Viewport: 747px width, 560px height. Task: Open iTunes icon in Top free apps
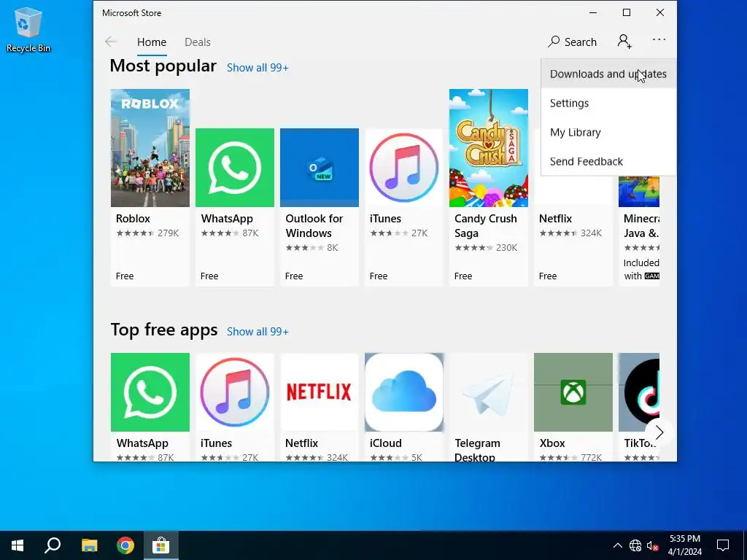(235, 392)
